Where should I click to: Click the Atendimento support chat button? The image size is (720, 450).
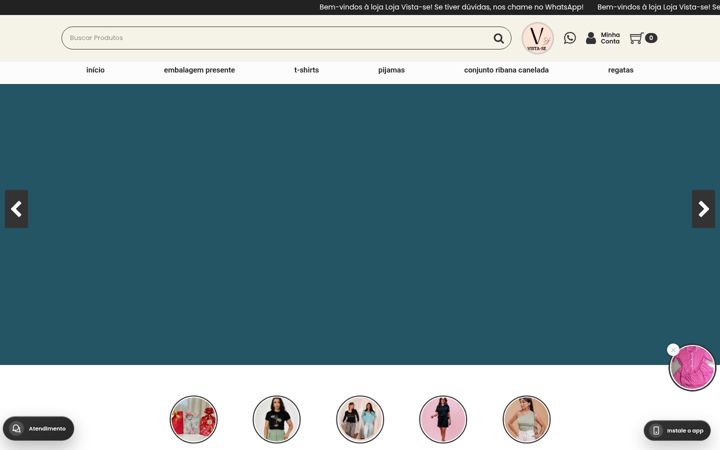(x=39, y=428)
